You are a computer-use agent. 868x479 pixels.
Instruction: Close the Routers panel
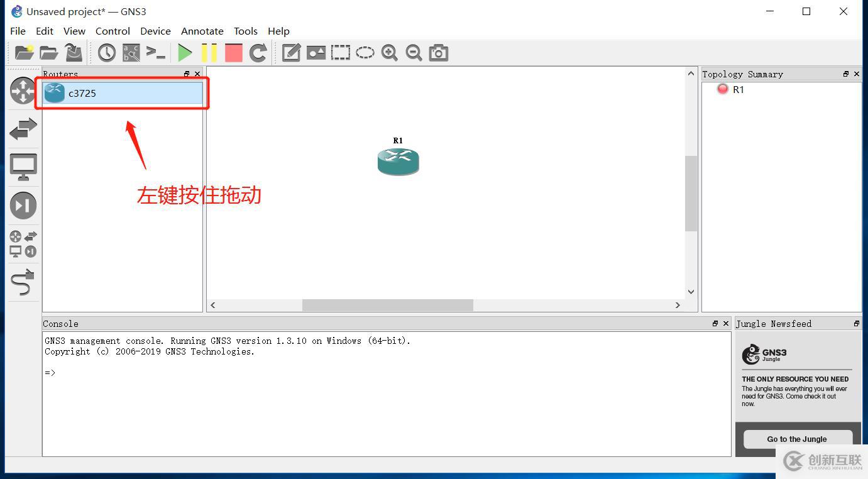pyautogui.click(x=197, y=74)
